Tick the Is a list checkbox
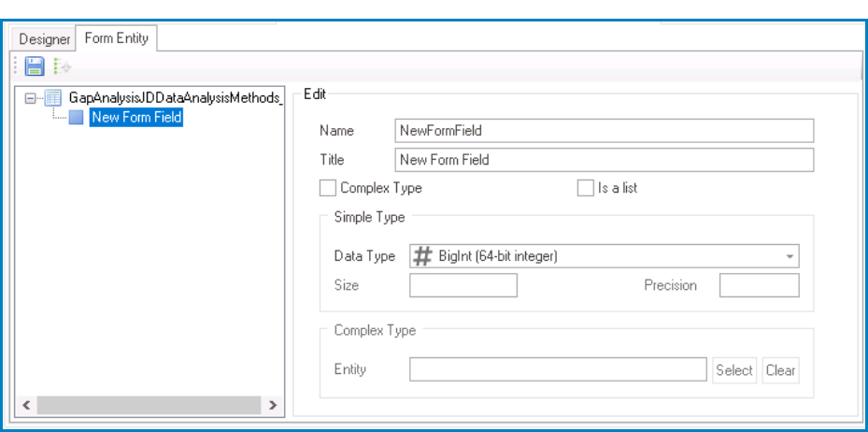Image resolution: width=868 pixels, height=432 pixels. click(x=585, y=189)
